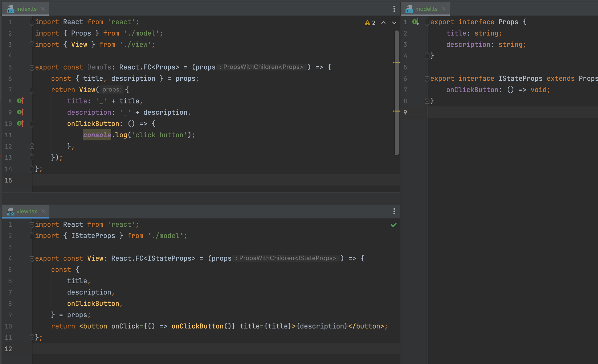The image size is (598, 364).
Task: Click the implements gutter icon on line 8
Action: tap(20, 101)
